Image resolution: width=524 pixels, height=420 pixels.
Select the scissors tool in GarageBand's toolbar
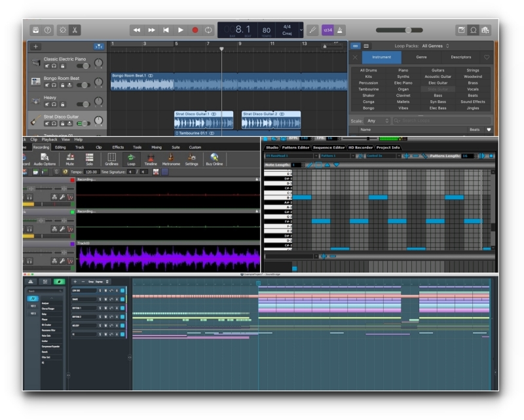click(74, 29)
